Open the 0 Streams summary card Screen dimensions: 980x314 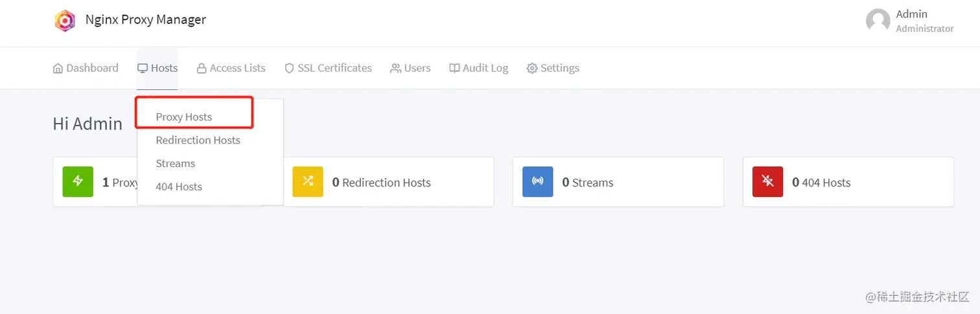(618, 182)
